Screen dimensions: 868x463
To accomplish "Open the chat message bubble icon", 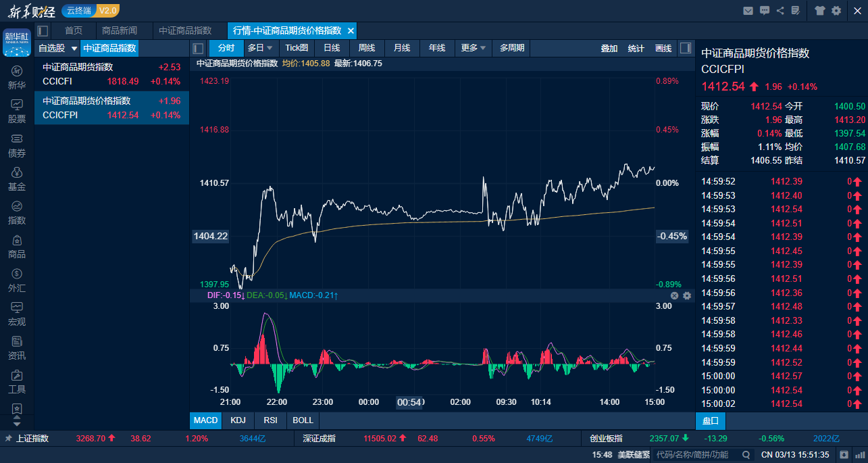I will (x=765, y=10).
